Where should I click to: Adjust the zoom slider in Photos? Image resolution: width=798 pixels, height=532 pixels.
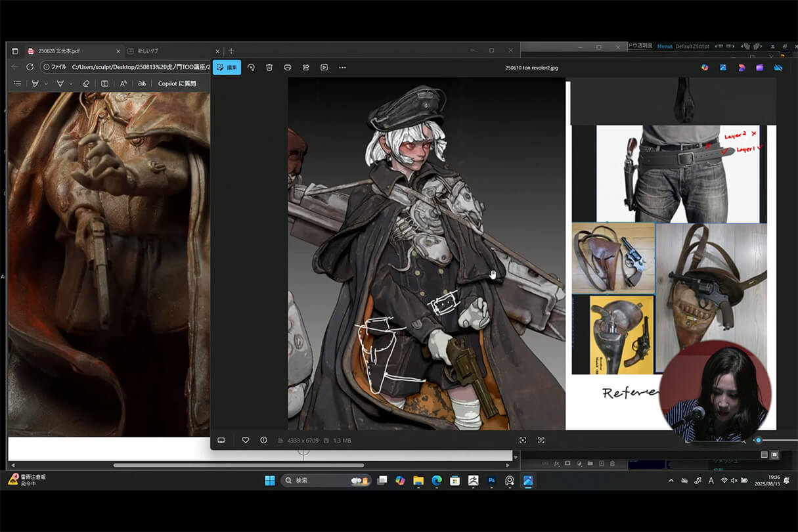coord(759,440)
